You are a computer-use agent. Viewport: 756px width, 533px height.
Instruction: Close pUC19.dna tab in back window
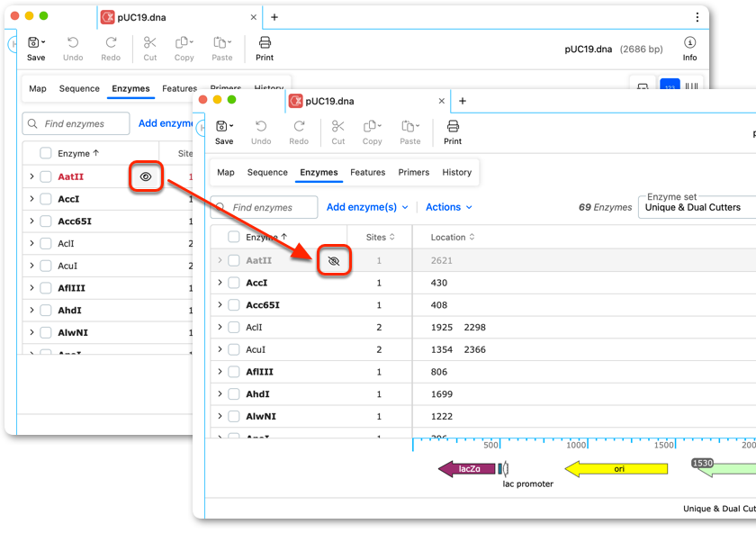[x=253, y=17]
